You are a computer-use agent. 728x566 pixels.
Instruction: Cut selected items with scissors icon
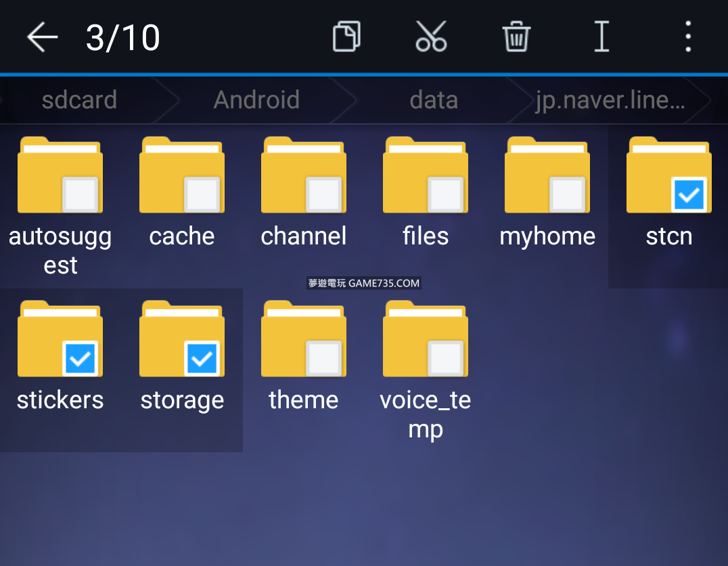431,37
